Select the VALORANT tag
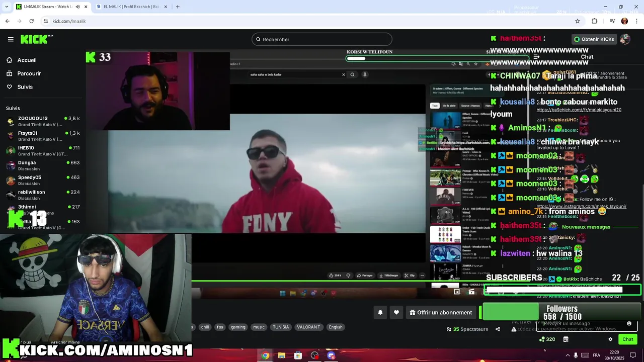The image size is (644, 362). [308, 327]
